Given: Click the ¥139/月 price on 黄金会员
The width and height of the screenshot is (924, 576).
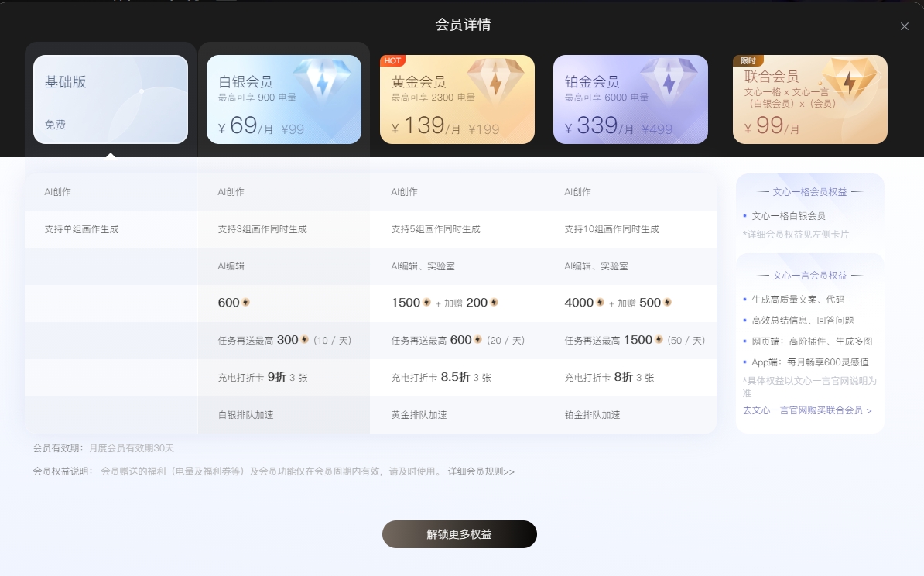Looking at the screenshot, I should pyautogui.click(x=426, y=125).
